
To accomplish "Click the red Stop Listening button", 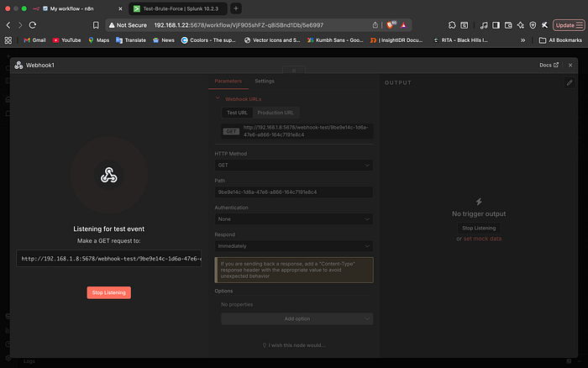I will pyautogui.click(x=108, y=292).
